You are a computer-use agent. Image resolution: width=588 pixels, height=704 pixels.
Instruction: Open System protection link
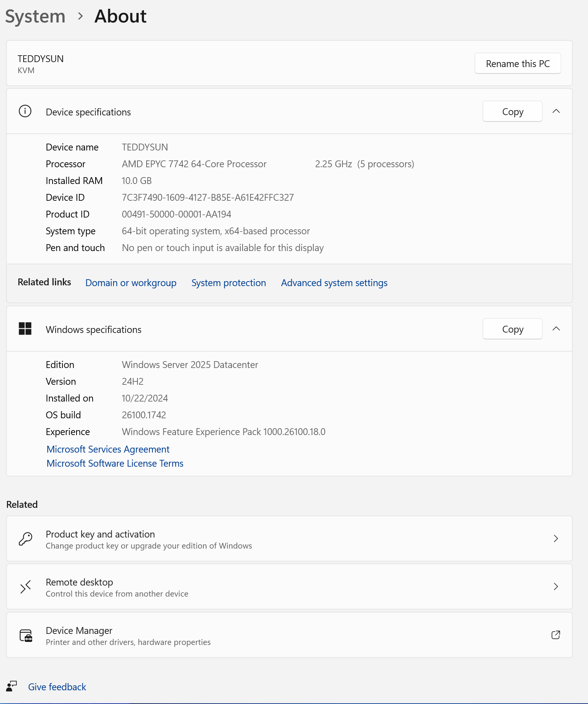229,283
